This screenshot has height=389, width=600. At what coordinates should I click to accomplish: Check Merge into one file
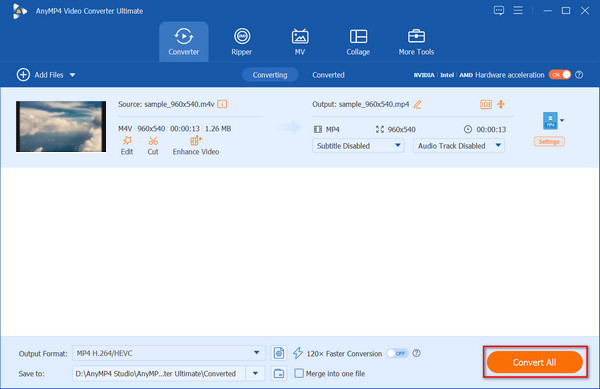pyautogui.click(x=299, y=373)
